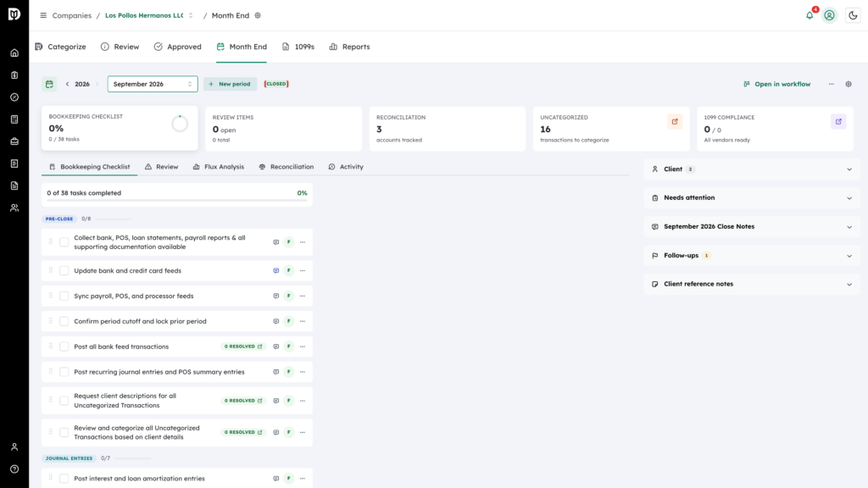Screen dimensions: 868x488
Task: Click the New period button
Action: tap(230, 84)
